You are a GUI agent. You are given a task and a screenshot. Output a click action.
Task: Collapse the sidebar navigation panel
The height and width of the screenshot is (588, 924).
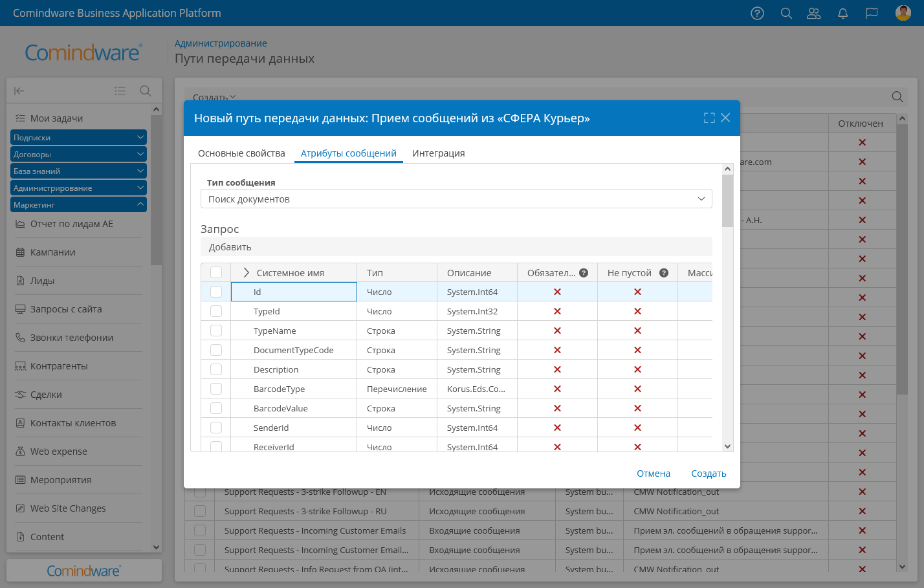click(19, 91)
